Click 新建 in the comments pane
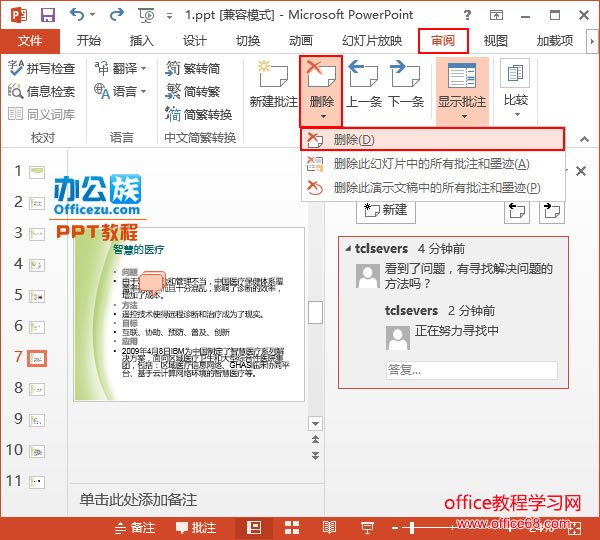 pyautogui.click(x=386, y=210)
